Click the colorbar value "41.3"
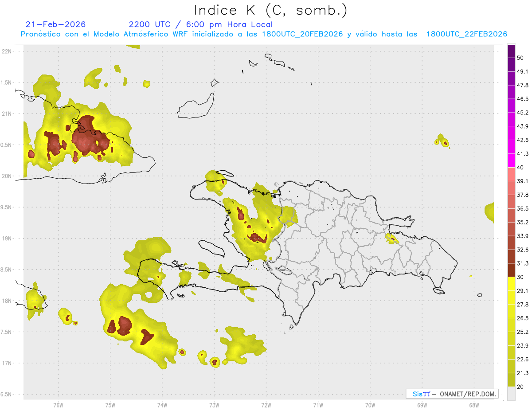This screenshot has height=411, width=532. (523, 154)
